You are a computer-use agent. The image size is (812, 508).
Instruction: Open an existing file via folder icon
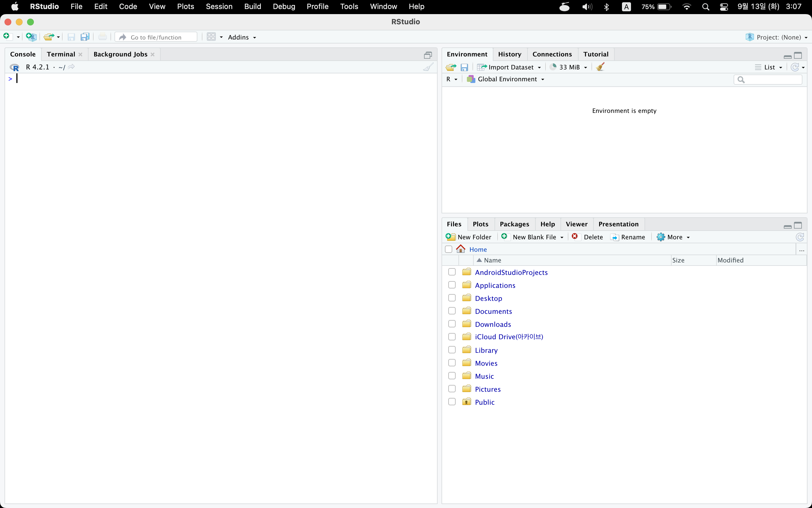(x=49, y=37)
